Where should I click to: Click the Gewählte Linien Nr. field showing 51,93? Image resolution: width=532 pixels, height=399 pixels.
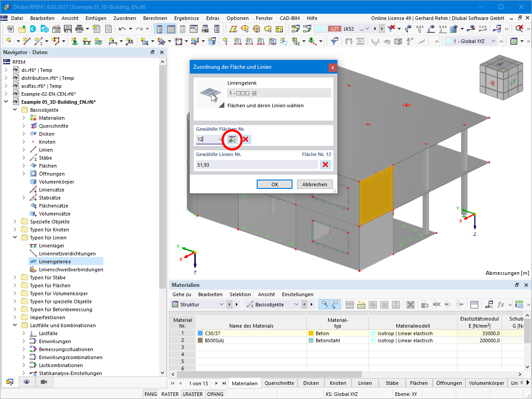(257, 165)
